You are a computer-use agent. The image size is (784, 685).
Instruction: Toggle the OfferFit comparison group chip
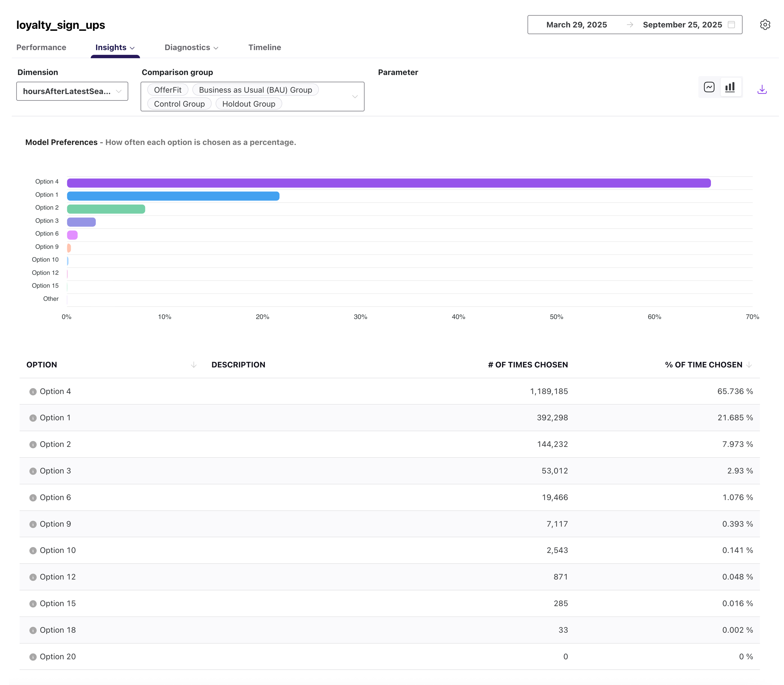pos(167,90)
